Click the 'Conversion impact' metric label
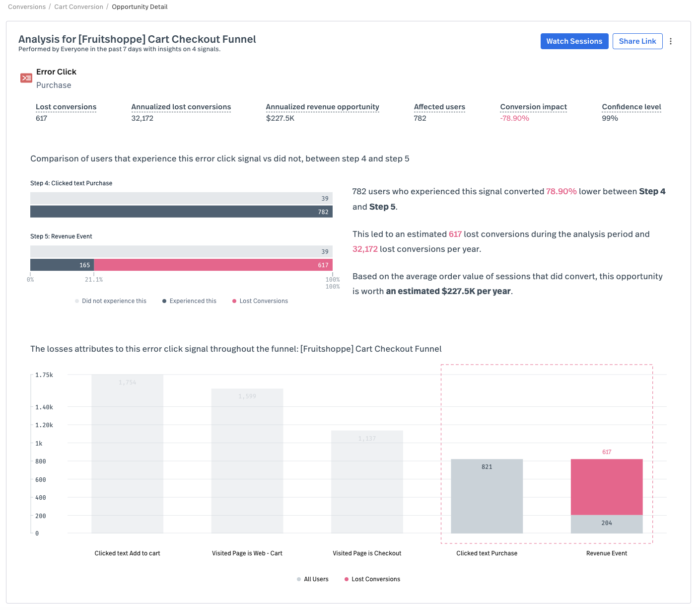The width and height of the screenshot is (700, 610). [533, 107]
